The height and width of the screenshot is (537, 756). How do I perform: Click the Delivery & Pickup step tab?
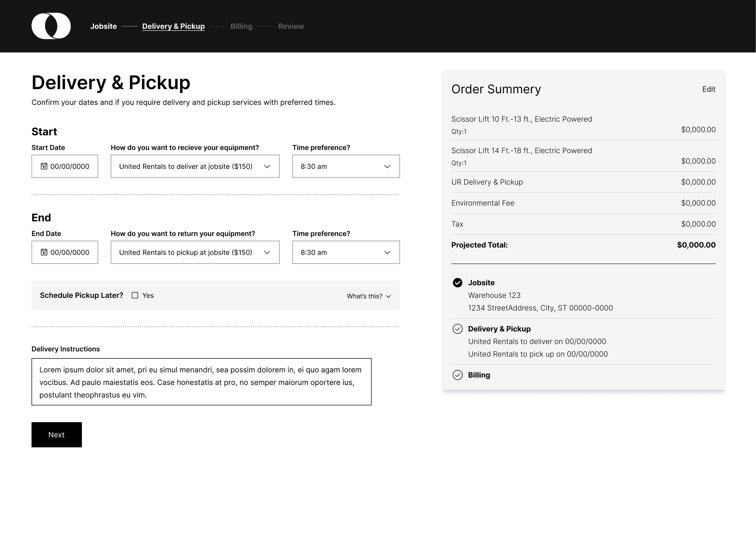pyautogui.click(x=173, y=26)
